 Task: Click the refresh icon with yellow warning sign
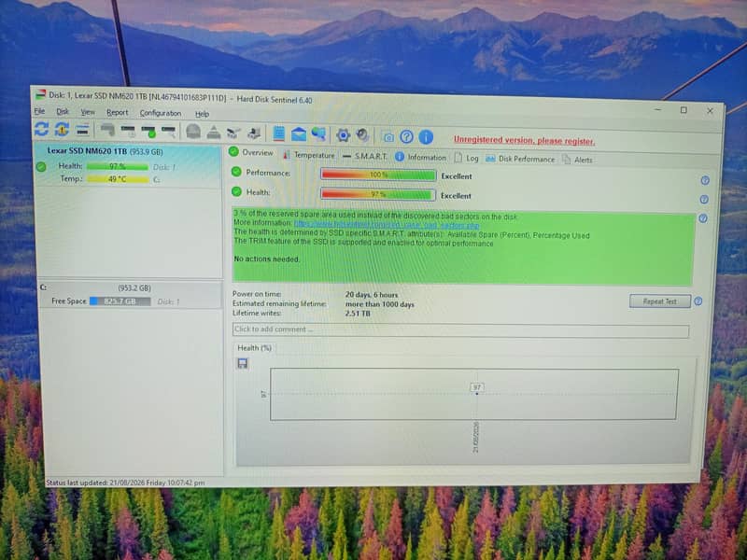click(62, 130)
